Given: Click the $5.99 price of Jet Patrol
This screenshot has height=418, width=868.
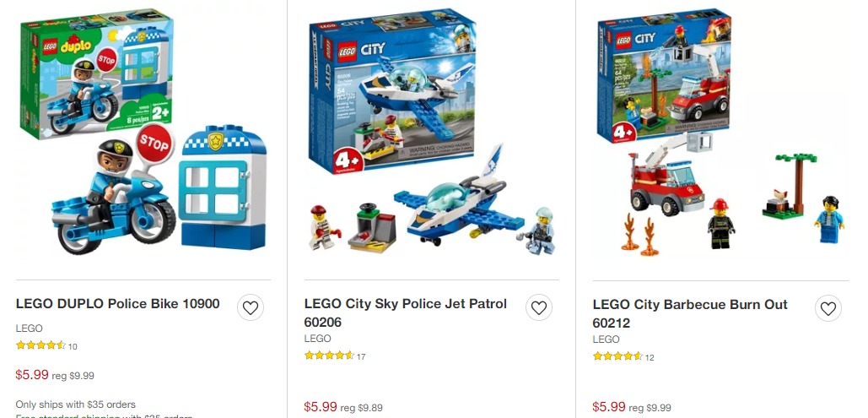Looking at the screenshot, I should pos(321,407).
